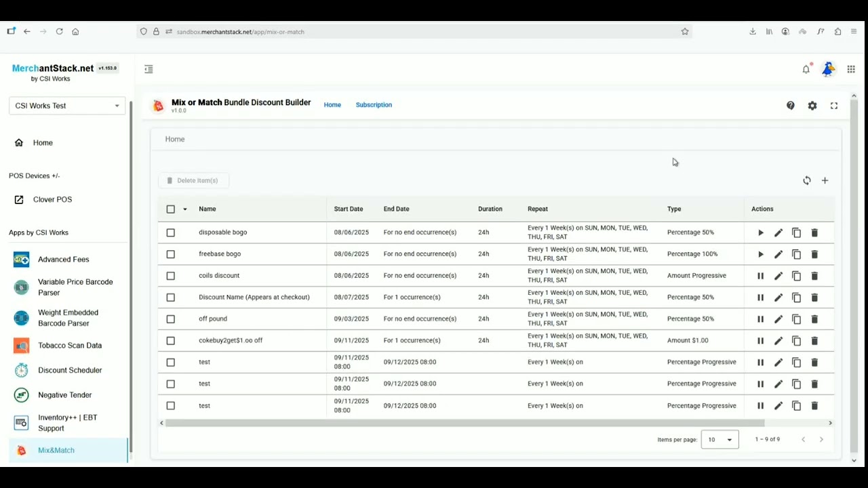This screenshot has height=488, width=868.
Task: Copy the disposable bogo row
Action: click(x=796, y=232)
